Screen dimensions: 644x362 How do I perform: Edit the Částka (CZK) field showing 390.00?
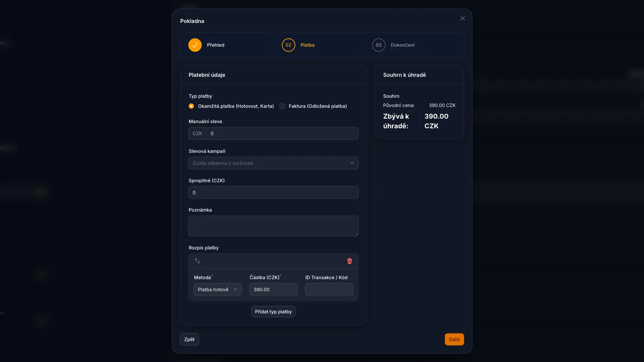pyautogui.click(x=273, y=290)
